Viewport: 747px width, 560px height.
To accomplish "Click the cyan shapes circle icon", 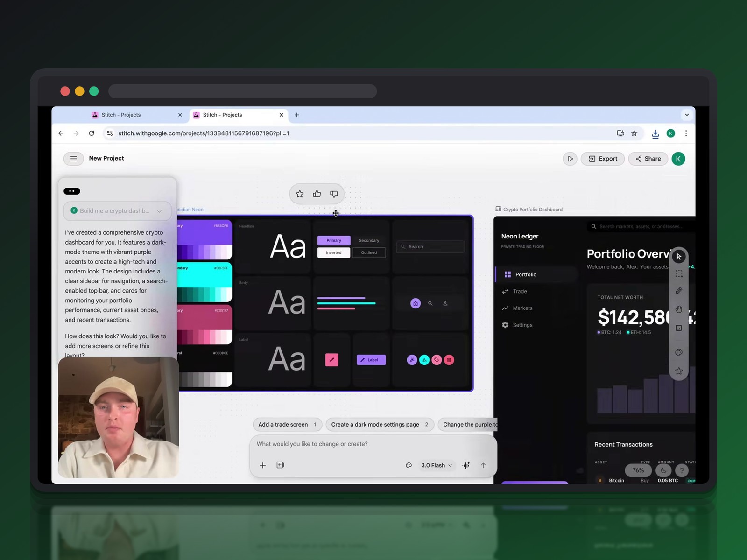I will [424, 360].
